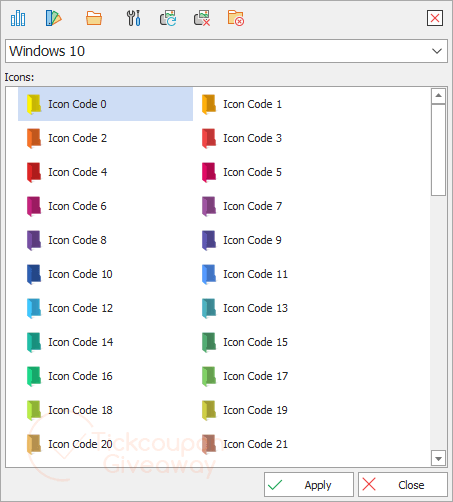Select the purple folder Icon Code 8
Viewport: 453px width, 502px height.
(x=105, y=240)
